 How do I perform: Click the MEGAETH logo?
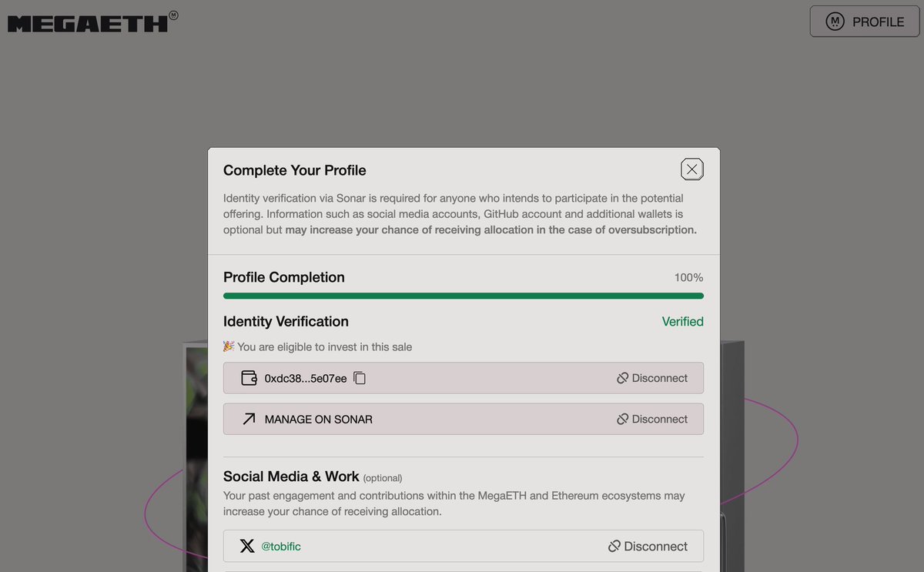pos(88,22)
